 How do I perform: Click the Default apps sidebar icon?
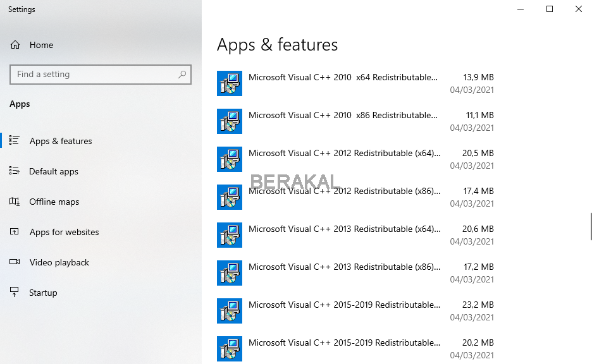(15, 171)
